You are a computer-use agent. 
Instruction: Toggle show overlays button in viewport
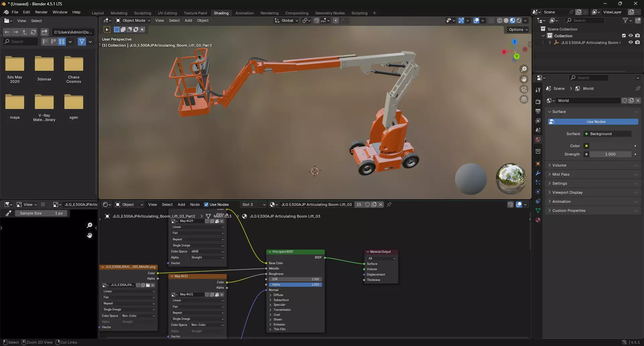click(x=476, y=20)
